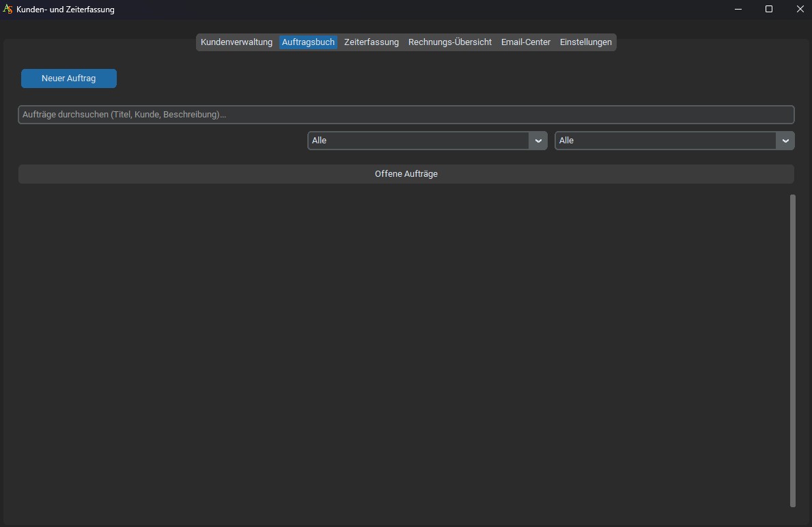Screen dimensions: 812x527
Task: Open the Email-Center tab
Action: [x=526, y=42]
